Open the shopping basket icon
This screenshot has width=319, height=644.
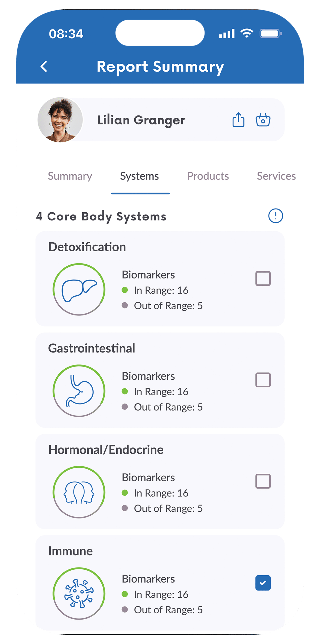(x=263, y=120)
